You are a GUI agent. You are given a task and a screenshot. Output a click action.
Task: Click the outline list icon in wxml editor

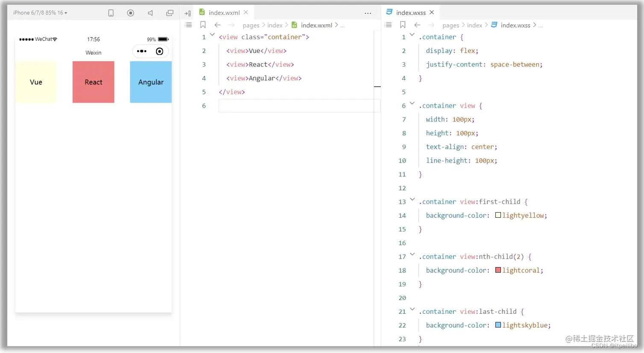(x=188, y=25)
